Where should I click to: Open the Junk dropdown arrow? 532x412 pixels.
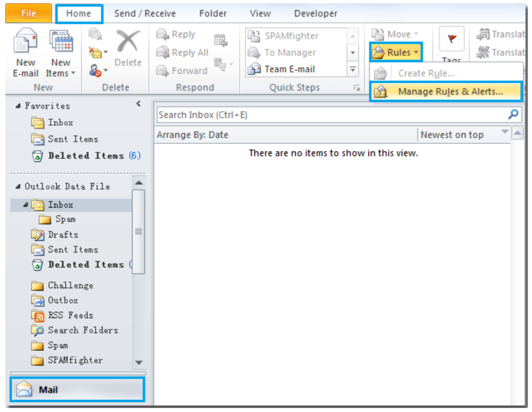tap(105, 71)
